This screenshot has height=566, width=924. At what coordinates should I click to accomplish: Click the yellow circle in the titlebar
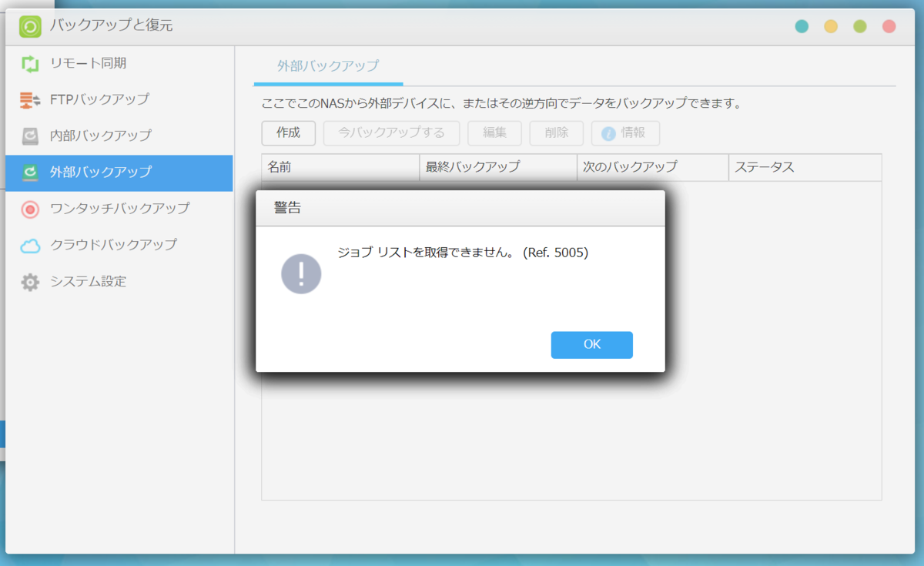coord(830,25)
